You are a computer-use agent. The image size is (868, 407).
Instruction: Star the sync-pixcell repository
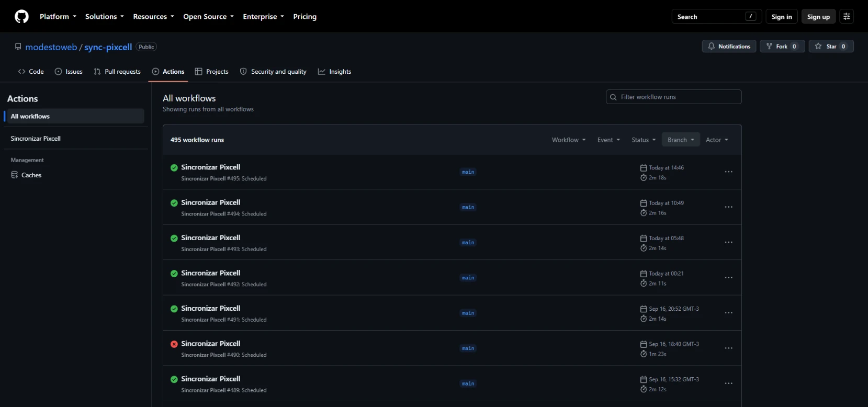pyautogui.click(x=831, y=47)
